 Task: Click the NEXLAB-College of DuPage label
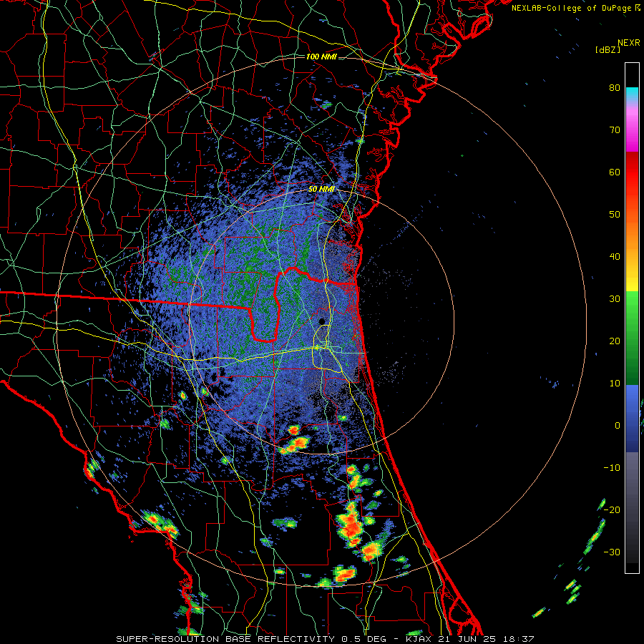pos(575,8)
